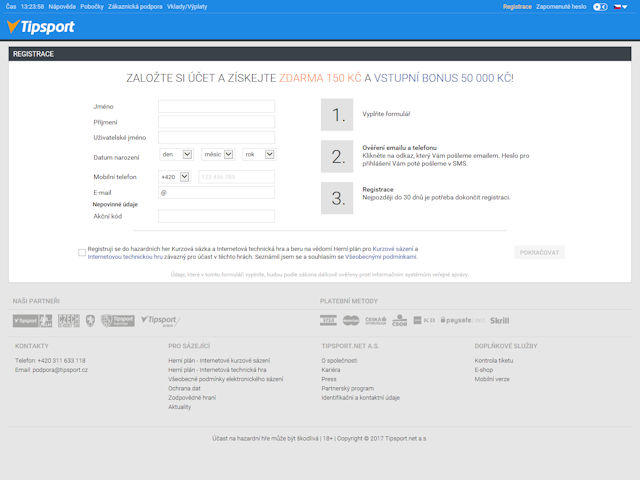
Task: Open Vklady/Výplaty in top menu
Action: click(187, 7)
